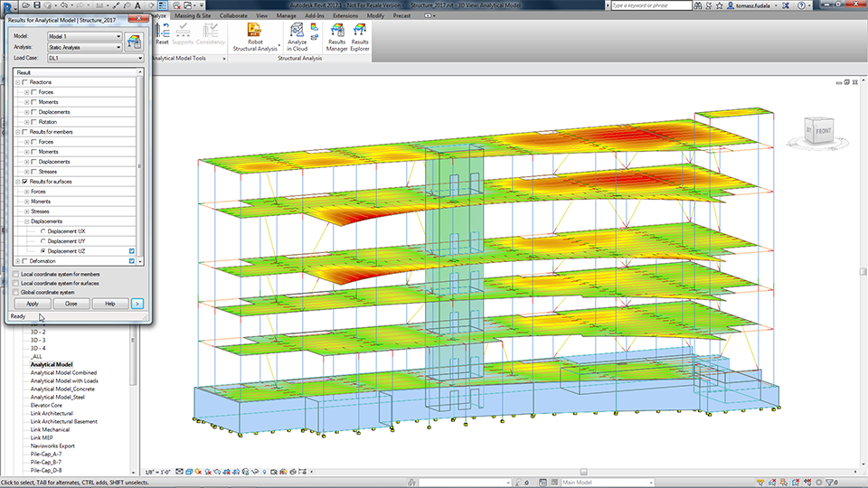Open the Massing & Site tab
Screen dimensions: 868x488
tap(193, 16)
